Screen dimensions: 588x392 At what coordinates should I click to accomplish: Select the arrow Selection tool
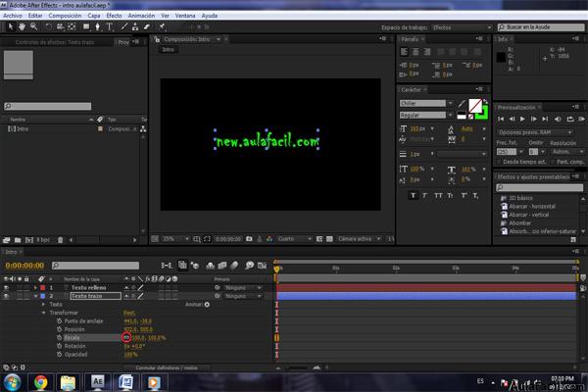click(x=11, y=26)
